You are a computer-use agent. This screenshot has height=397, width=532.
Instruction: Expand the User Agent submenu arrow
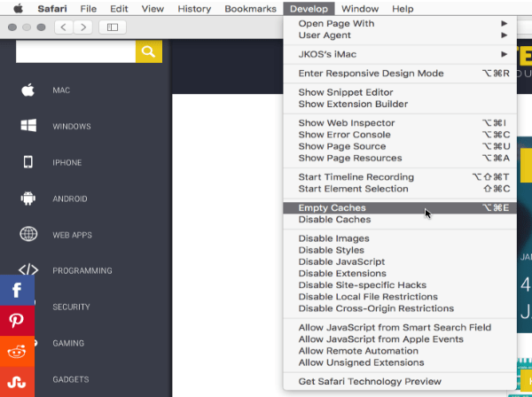point(505,35)
